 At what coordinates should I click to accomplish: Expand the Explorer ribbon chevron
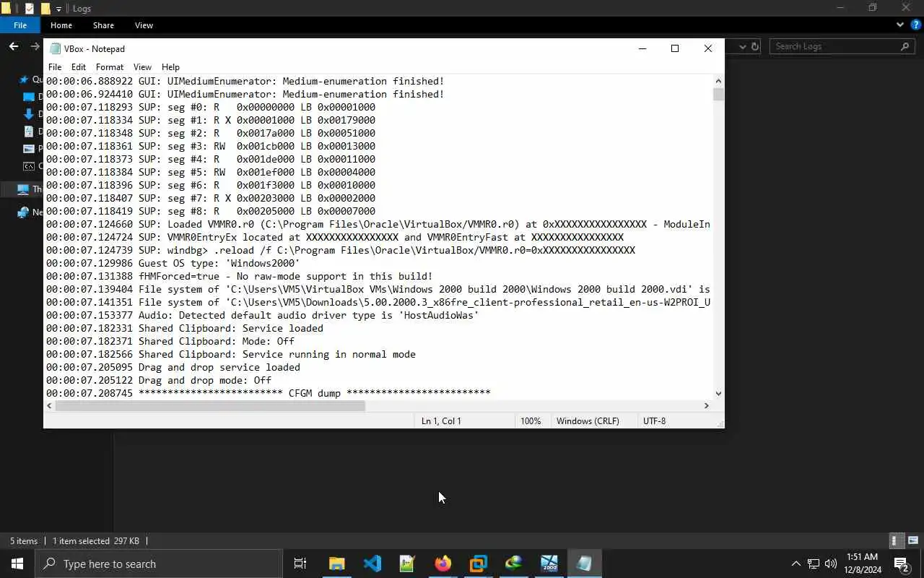[x=900, y=25]
